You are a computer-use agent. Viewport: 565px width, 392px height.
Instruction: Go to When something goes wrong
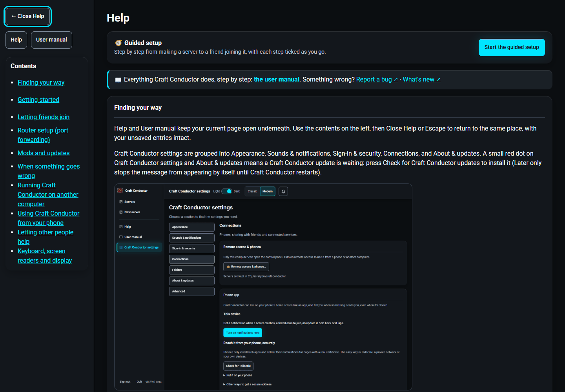point(49,171)
